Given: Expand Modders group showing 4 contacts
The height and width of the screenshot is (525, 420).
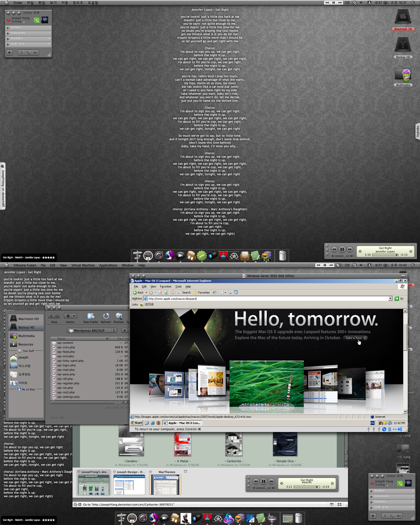Looking at the screenshot, I should tap(28, 38).
